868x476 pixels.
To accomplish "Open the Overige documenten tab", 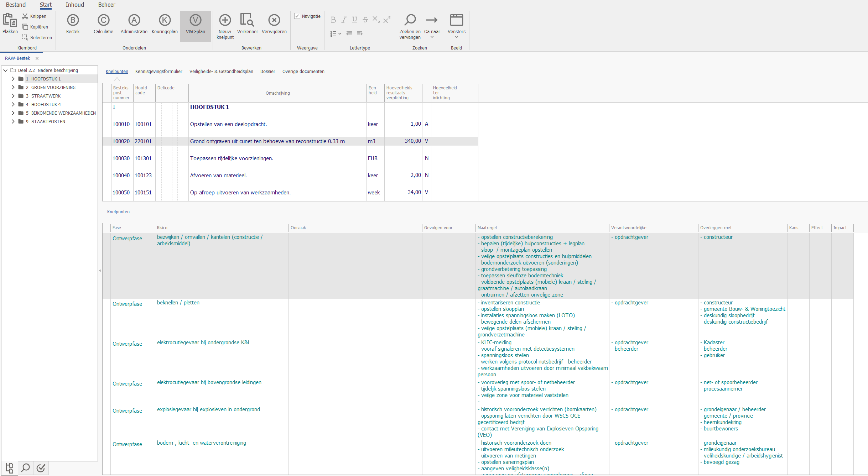I will (x=303, y=72).
